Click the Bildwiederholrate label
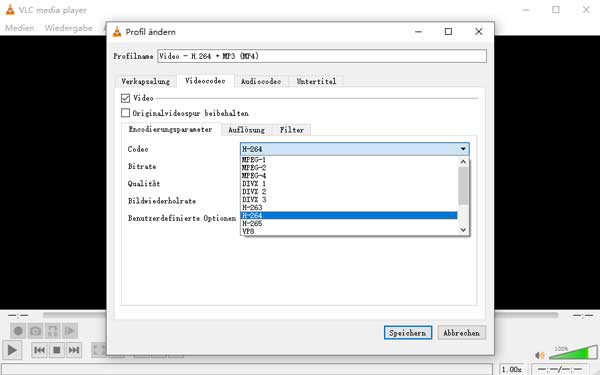 pos(162,201)
